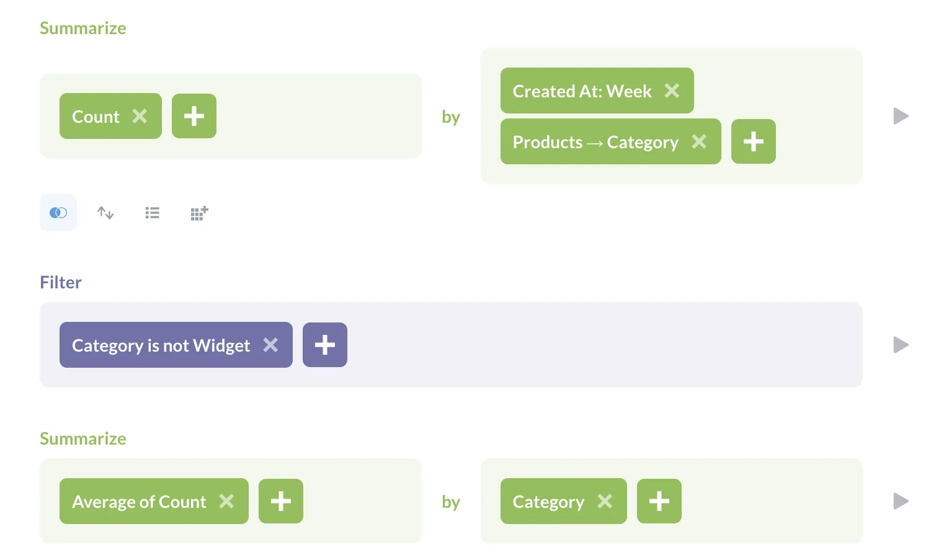
Task: Preview the first Summarize step results
Action: [900, 116]
